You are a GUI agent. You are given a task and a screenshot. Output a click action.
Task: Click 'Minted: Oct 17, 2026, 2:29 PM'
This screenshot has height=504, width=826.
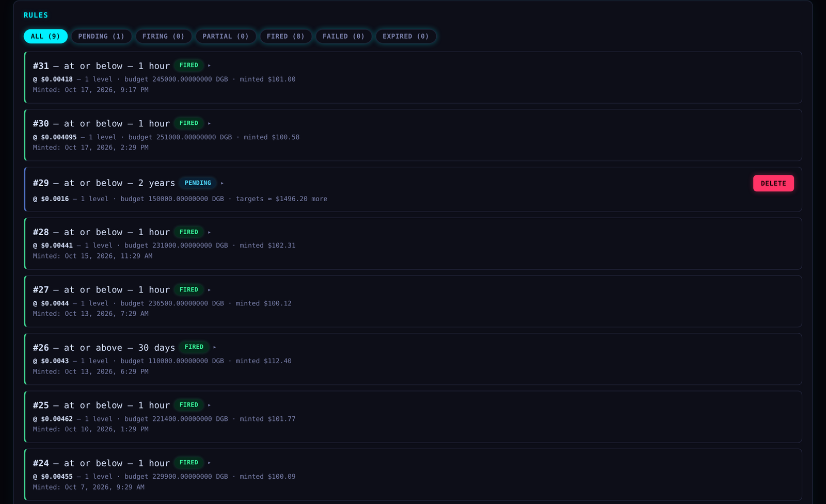coord(91,148)
